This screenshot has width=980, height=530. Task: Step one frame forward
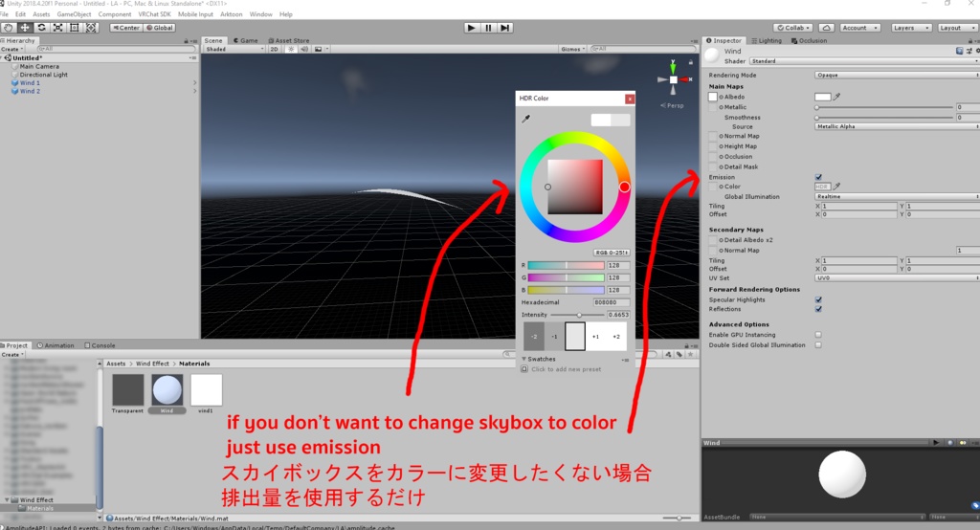pyautogui.click(x=505, y=28)
